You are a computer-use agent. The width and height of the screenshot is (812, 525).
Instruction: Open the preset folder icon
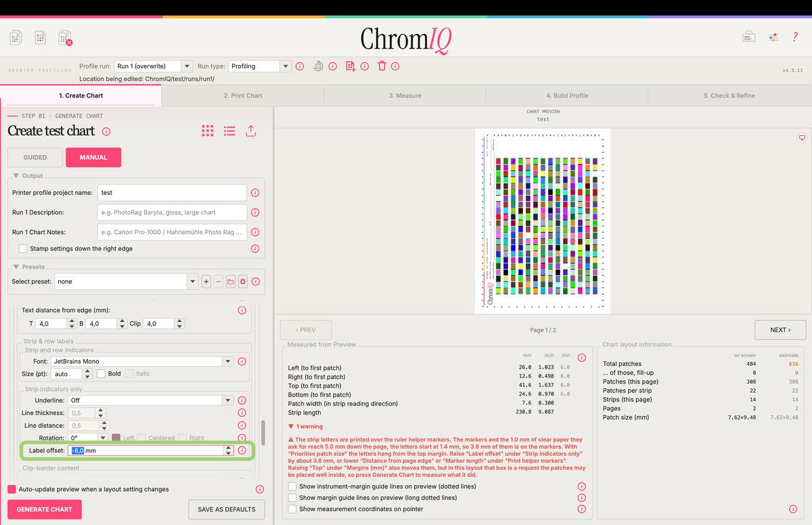coord(231,281)
